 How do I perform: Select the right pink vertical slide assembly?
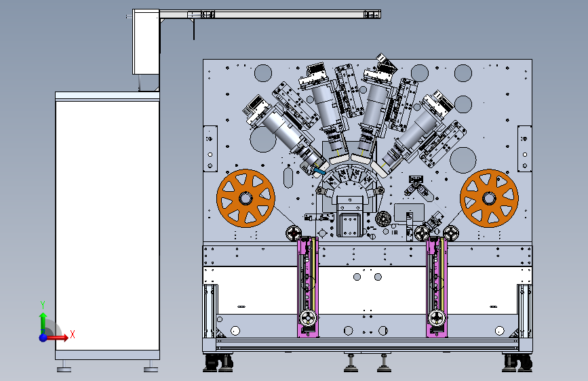pos(437,287)
